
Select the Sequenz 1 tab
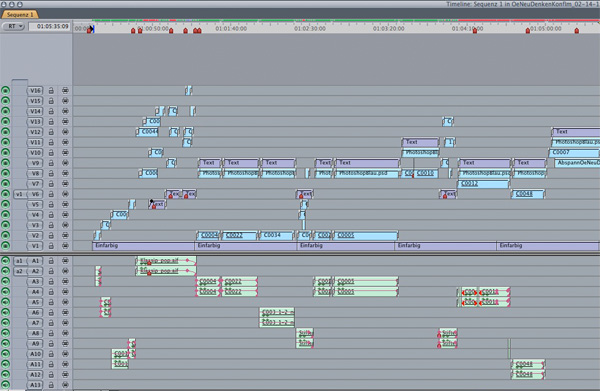point(19,15)
